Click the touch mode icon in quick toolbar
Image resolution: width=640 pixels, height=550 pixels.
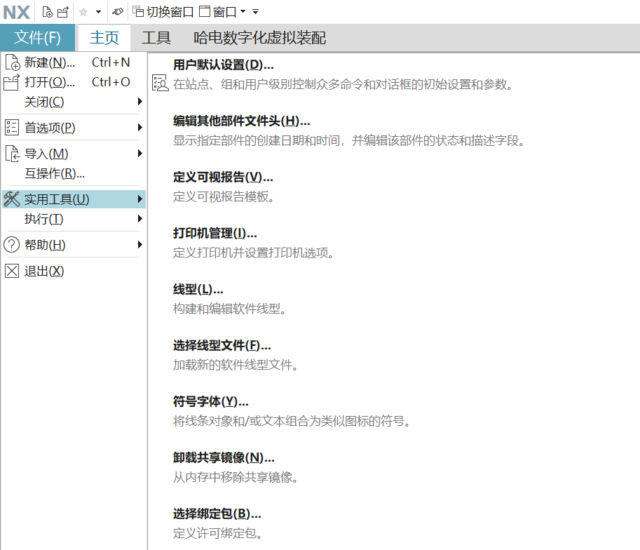click(118, 12)
